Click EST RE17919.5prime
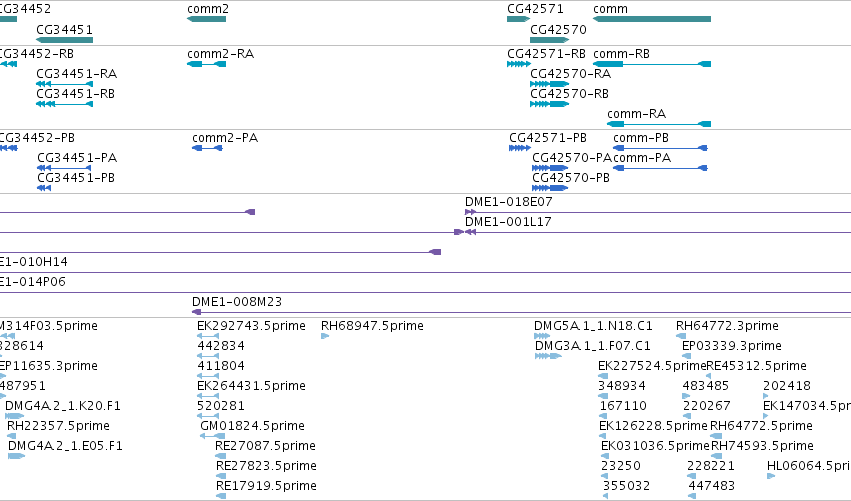Image resolution: width=851 pixels, height=501 pixels. [220, 497]
